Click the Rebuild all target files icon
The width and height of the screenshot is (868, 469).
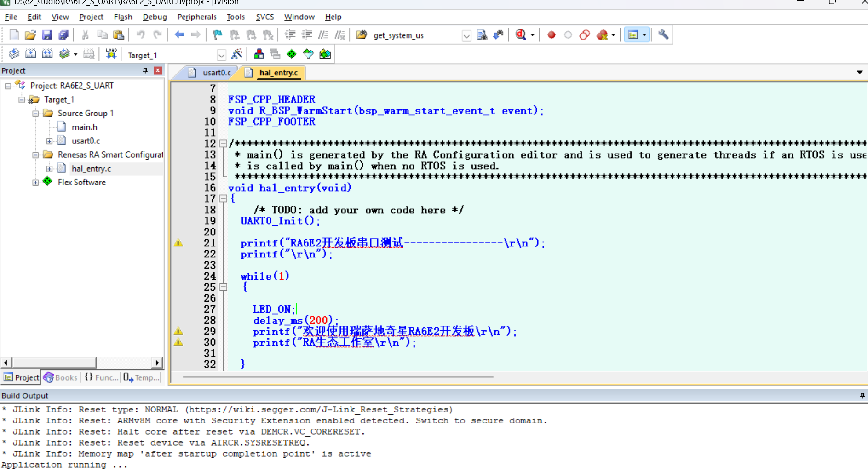[x=47, y=54]
